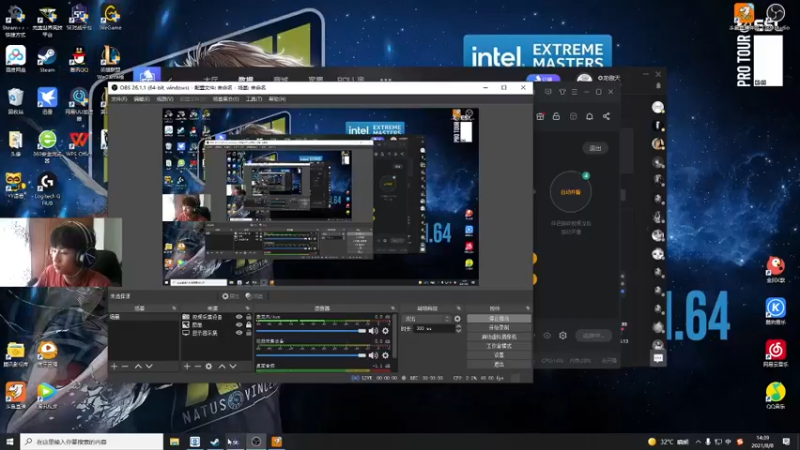Move scene up with the Scenes panel up arrow

point(138,366)
